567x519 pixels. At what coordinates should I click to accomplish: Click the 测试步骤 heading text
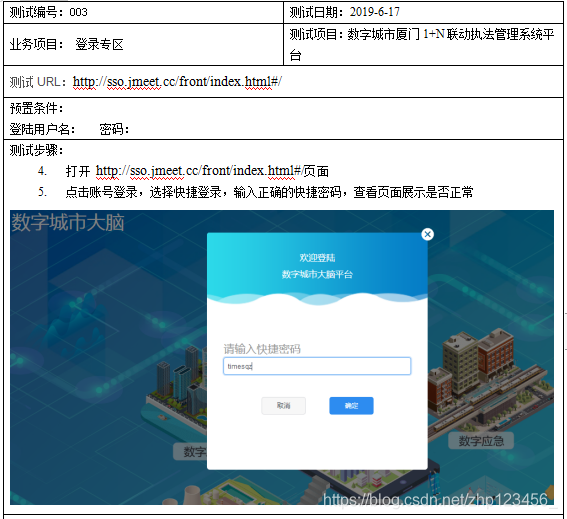(36, 150)
